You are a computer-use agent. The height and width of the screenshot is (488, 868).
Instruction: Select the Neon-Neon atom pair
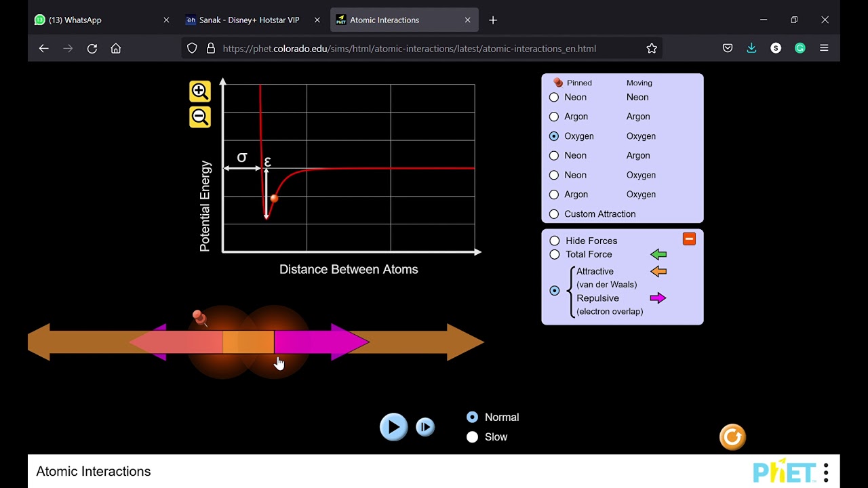pyautogui.click(x=554, y=98)
